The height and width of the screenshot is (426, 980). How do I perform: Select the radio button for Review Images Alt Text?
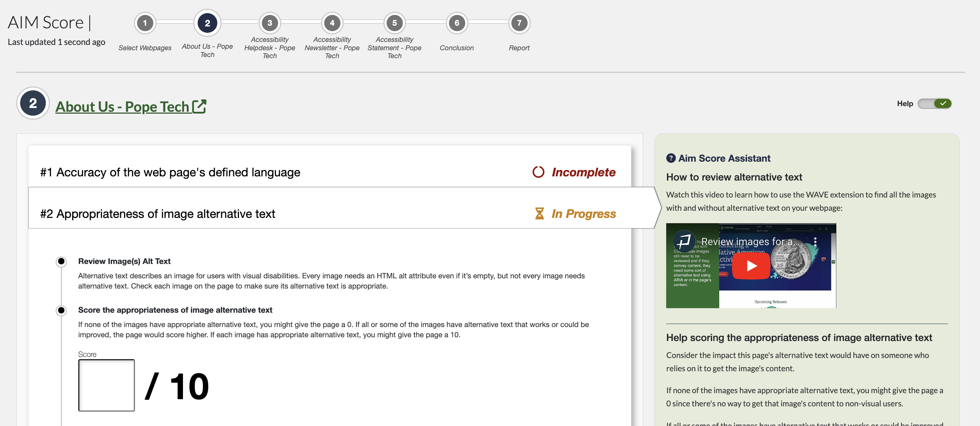tap(60, 261)
